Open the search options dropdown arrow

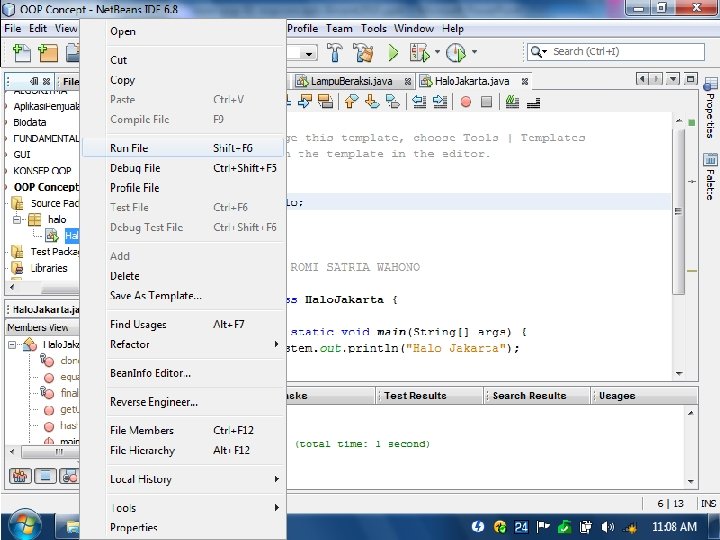coord(545,51)
